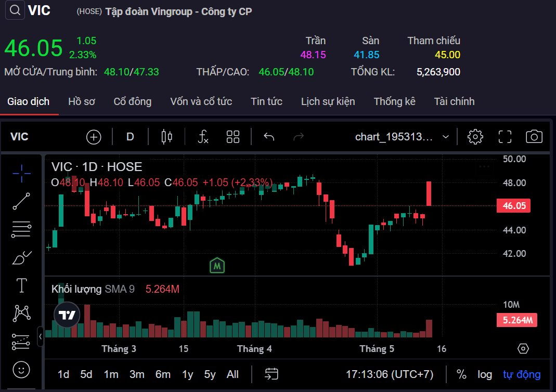556x392 pixels.
Task: Click the TradingView logo on chart
Action: click(x=67, y=315)
